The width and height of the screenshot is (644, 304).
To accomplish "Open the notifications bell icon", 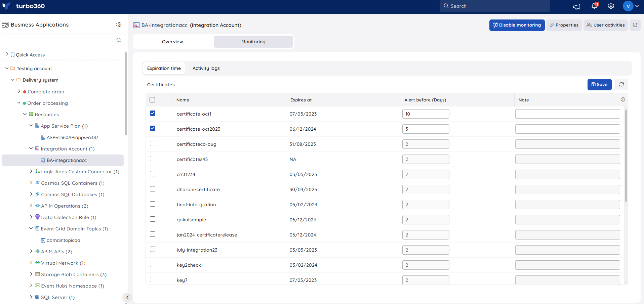I will (x=595, y=6).
